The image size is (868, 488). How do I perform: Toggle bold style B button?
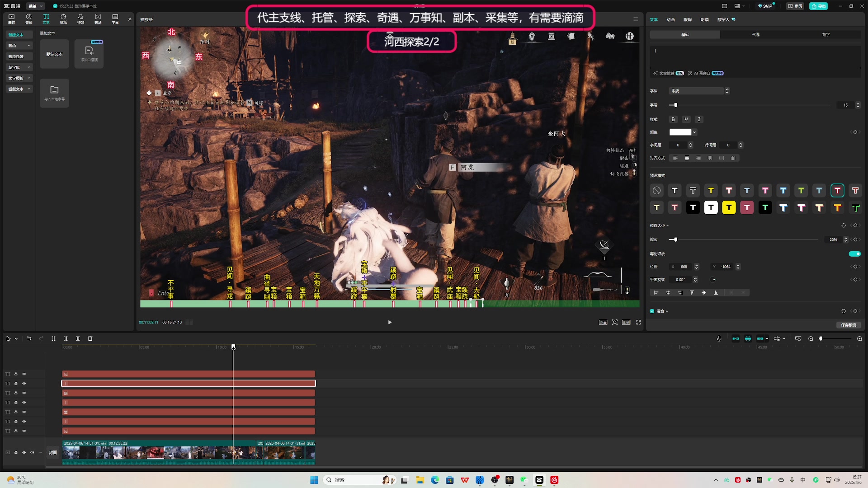click(x=673, y=119)
